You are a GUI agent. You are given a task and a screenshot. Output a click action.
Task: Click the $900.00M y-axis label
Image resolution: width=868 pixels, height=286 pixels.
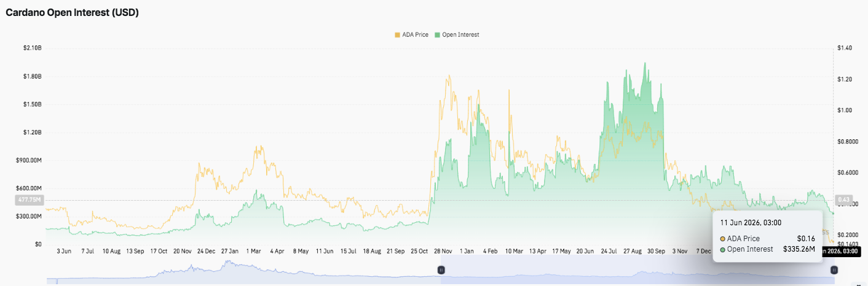pos(29,160)
